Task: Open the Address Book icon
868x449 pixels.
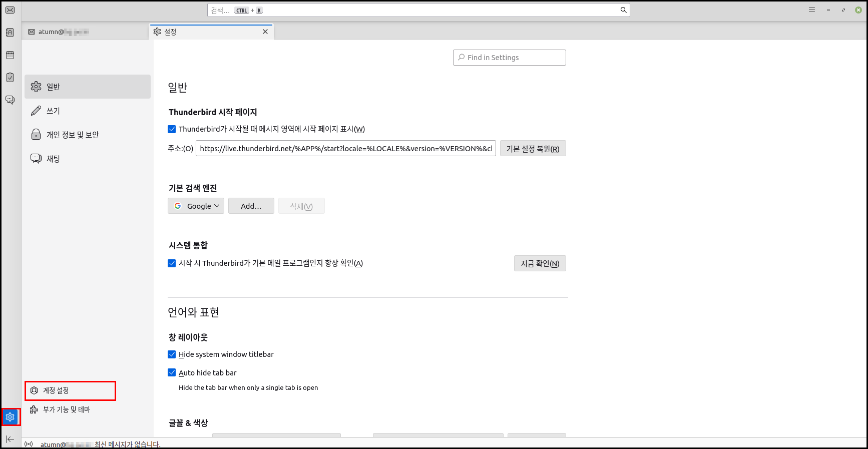Action: pyautogui.click(x=10, y=33)
